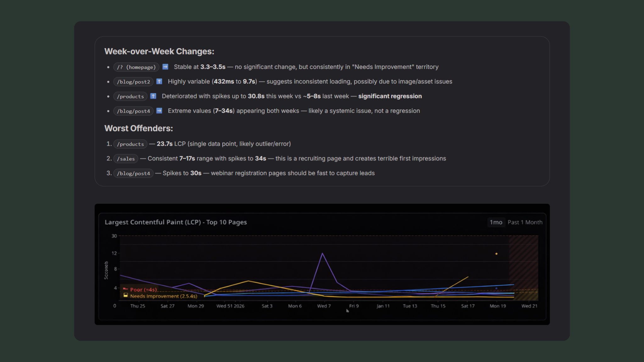This screenshot has width=644, height=362.
Task: Click the yellow outlier data point near Mon 19
Action: coord(497,253)
